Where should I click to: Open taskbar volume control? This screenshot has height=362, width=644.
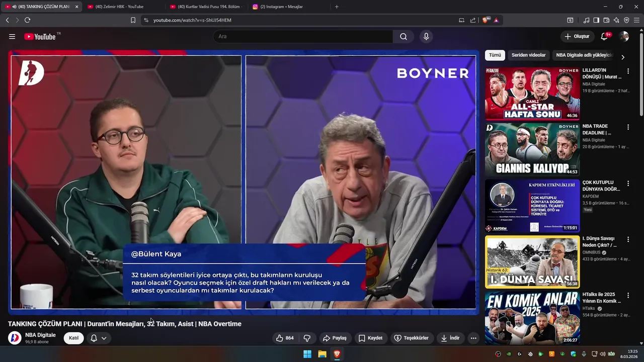pos(603,354)
